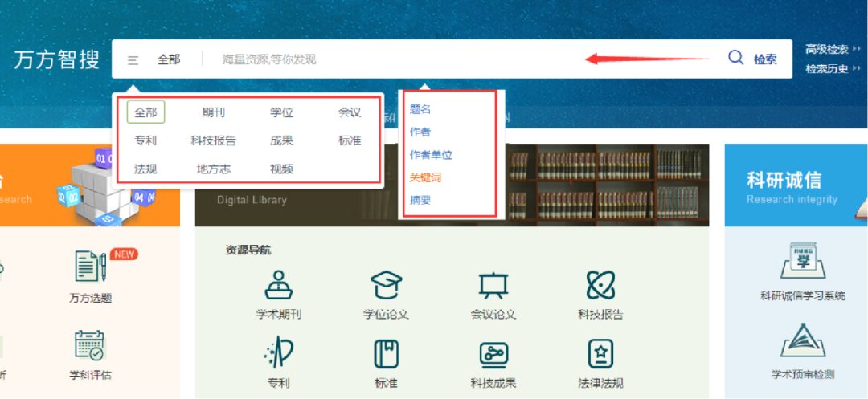The image size is (868, 399).
Task: Open the 学科评估 calendar check icon
Action: (90, 345)
